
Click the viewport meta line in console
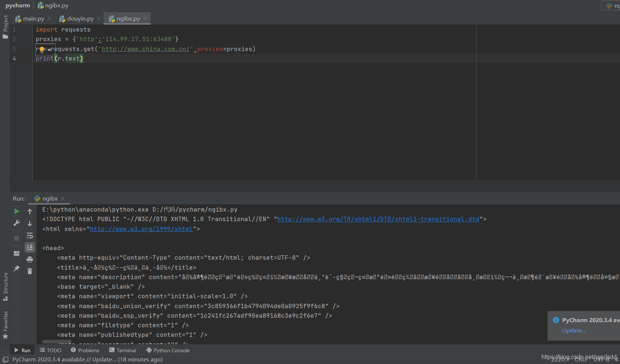click(152, 296)
